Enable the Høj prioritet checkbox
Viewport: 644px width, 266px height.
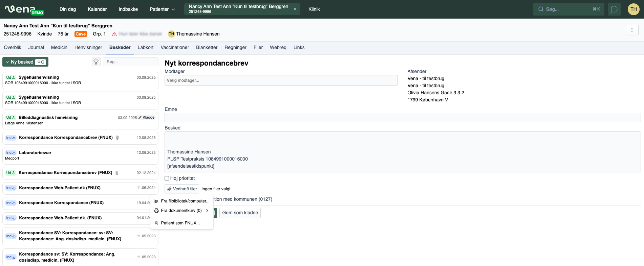pos(167,178)
